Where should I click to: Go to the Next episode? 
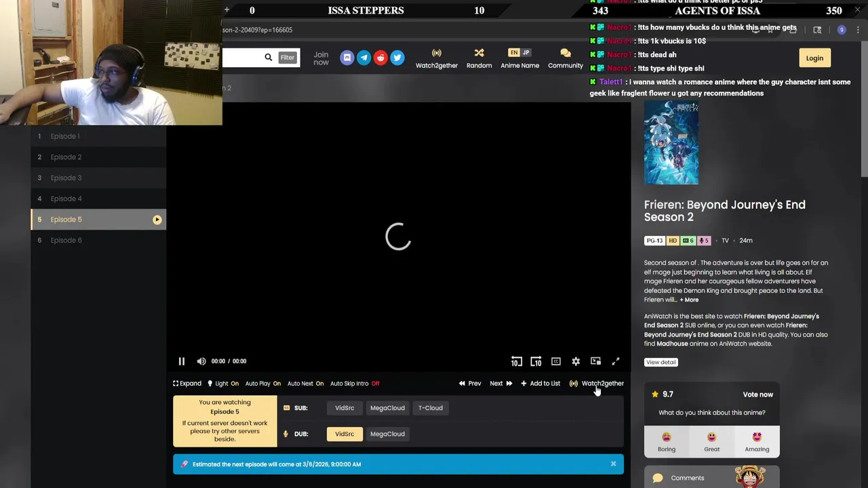(501, 384)
